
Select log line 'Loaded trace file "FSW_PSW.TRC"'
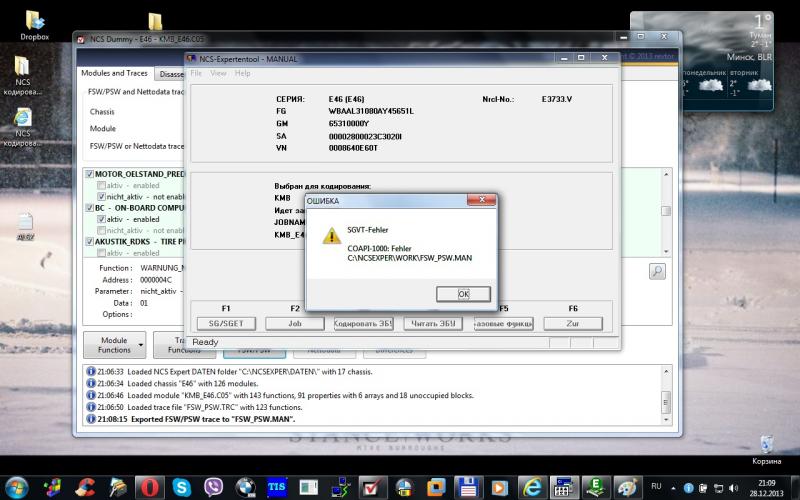[215, 407]
